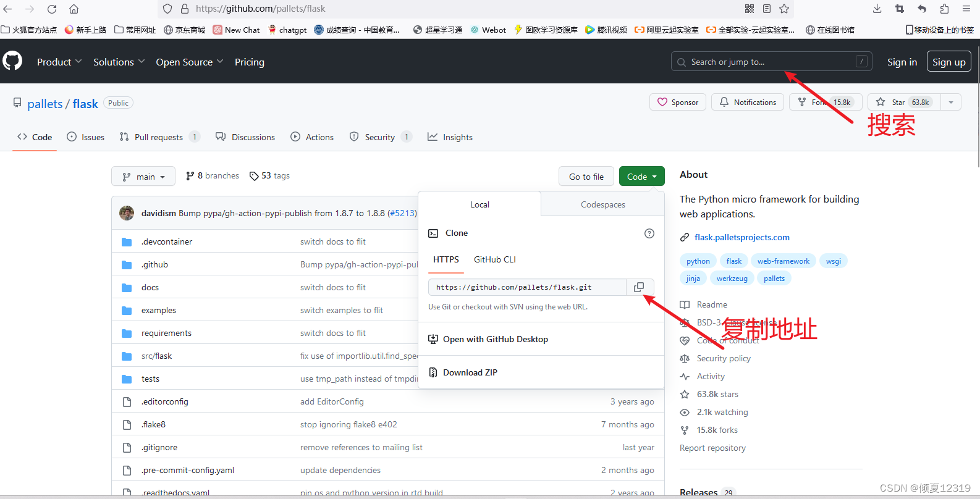Open browser home page icon
The width and height of the screenshot is (980, 499).
(74, 9)
